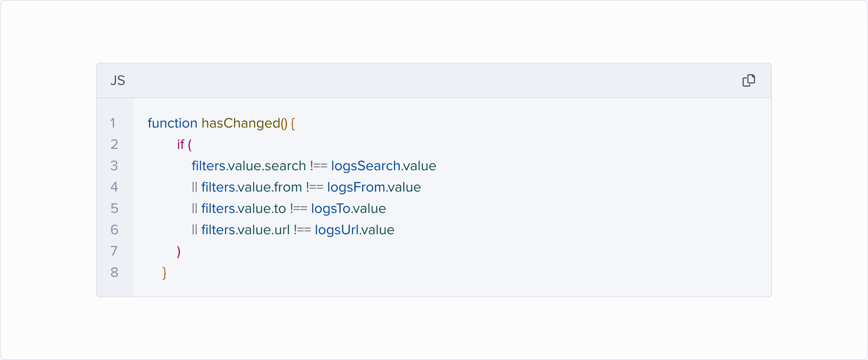868x360 pixels.
Task: Click the 'if' keyword
Action: (x=181, y=144)
